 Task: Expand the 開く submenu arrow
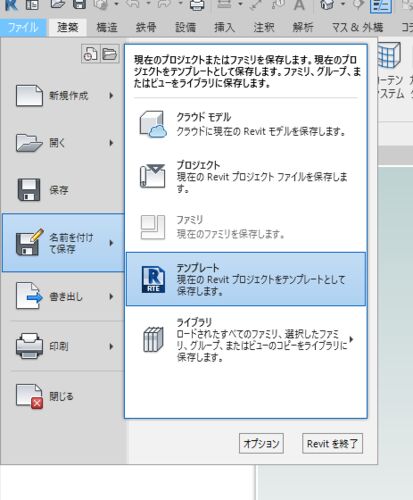pyautogui.click(x=111, y=143)
